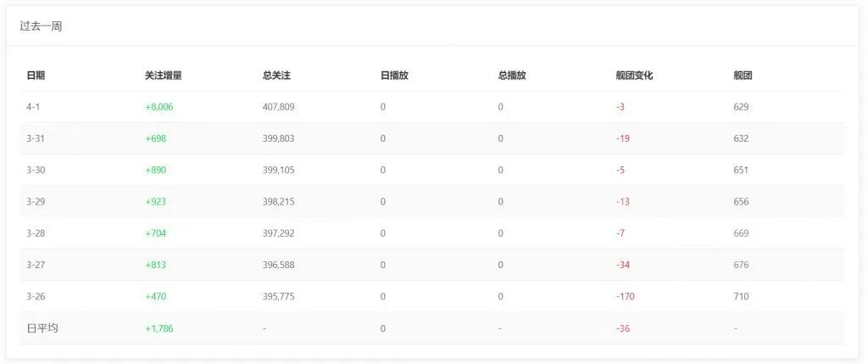Select the -3 fleet change value
The width and height of the screenshot is (868, 364).
(x=620, y=107)
